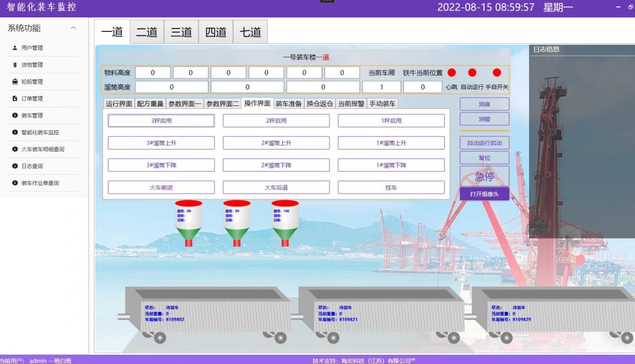Toggle the red 自动运行 indicator light
Viewport: 635px width, 364px height.
472,73
